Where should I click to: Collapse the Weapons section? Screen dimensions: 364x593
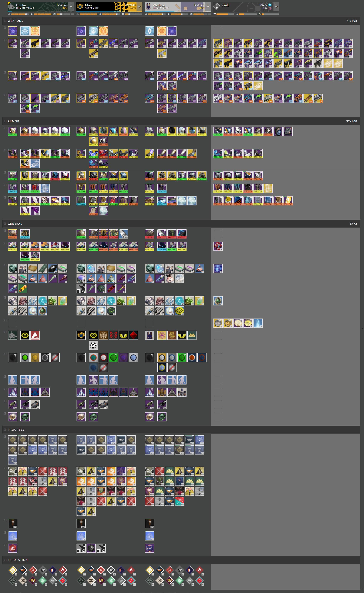(x=5, y=21)
